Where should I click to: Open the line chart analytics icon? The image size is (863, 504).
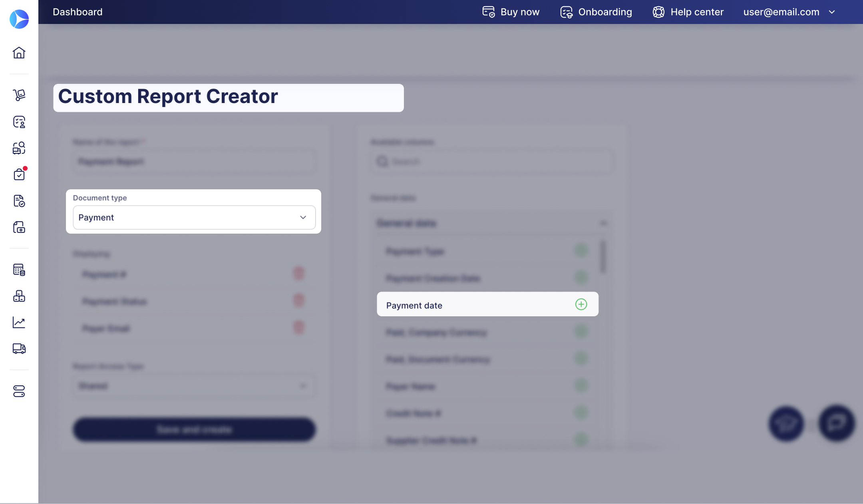coord(19,322)
